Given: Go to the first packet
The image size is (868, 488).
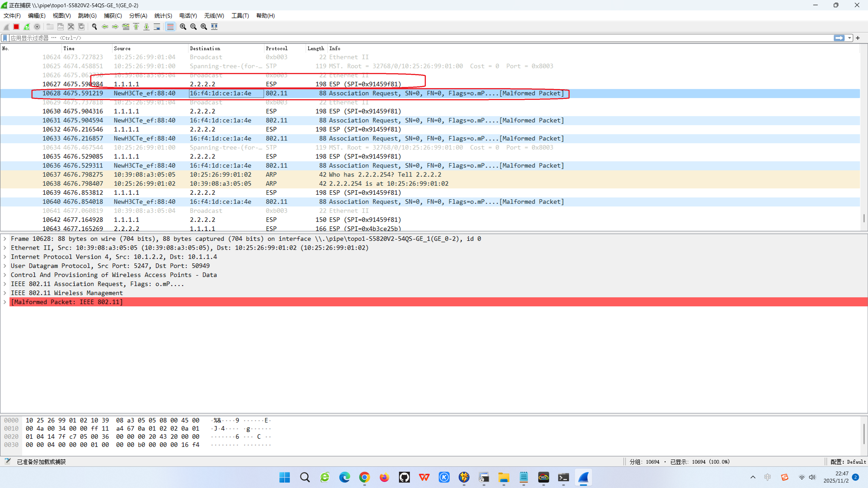Looking at the screenshot, I should [136, 27].
